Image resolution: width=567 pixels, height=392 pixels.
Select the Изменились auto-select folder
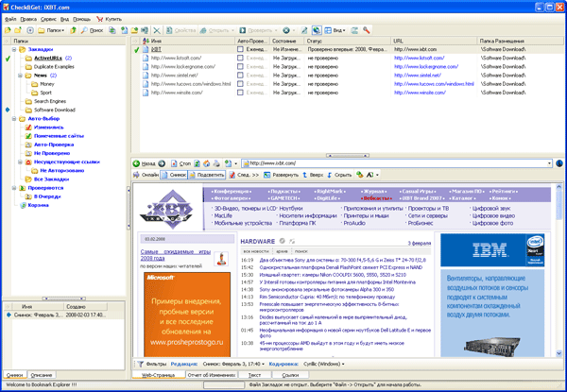(44, 128)
